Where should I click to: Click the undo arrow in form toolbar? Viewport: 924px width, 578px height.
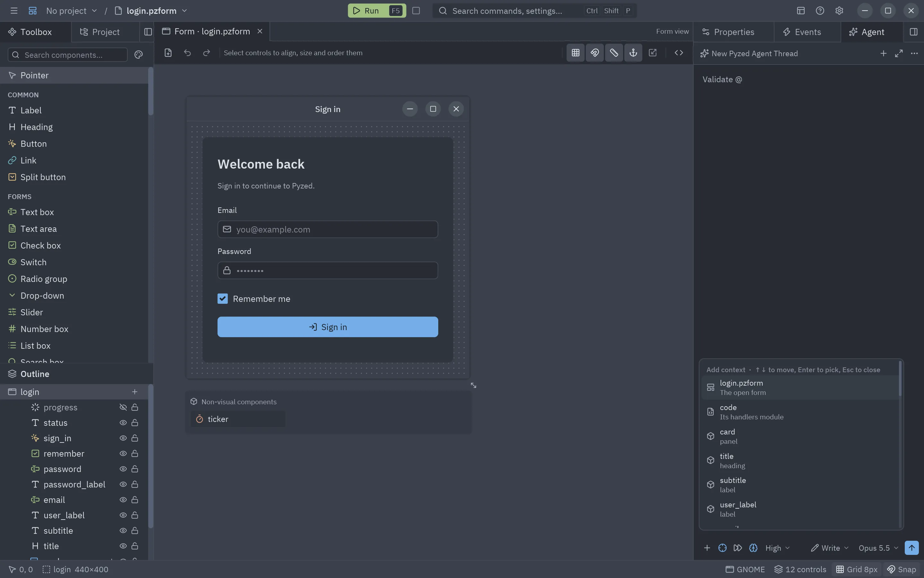187,53
